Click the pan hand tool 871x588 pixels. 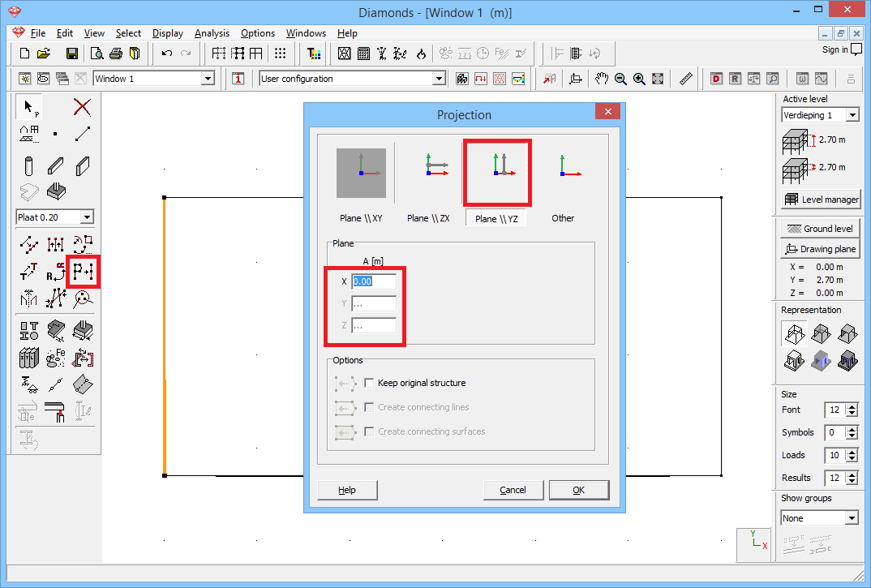(602, 79)
